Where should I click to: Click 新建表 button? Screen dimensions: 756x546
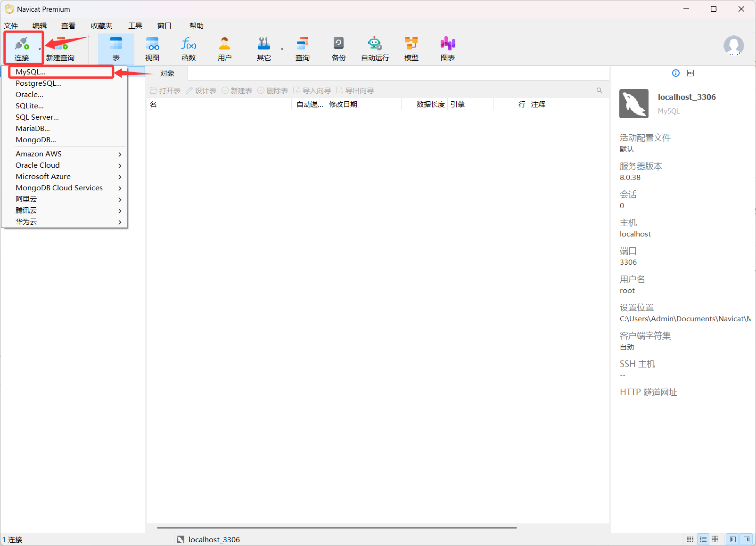(237, 90)
